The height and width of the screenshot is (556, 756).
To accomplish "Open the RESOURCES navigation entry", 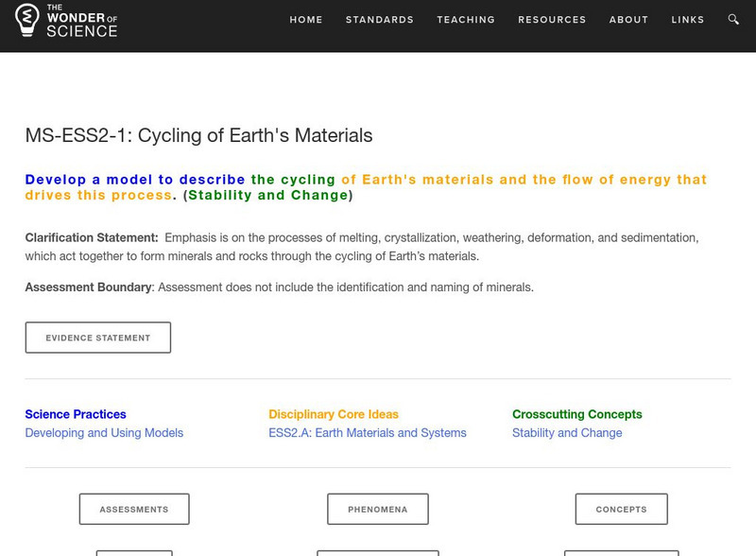I will pos(553,19).
